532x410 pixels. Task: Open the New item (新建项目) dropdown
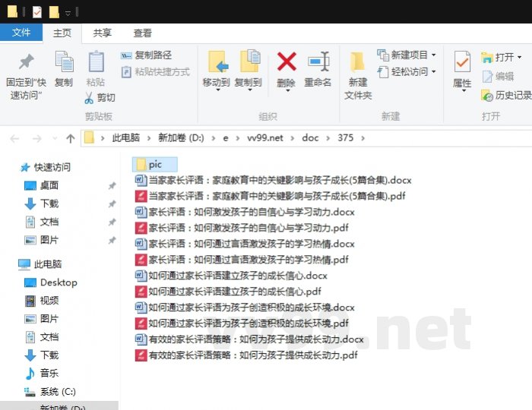406,55
